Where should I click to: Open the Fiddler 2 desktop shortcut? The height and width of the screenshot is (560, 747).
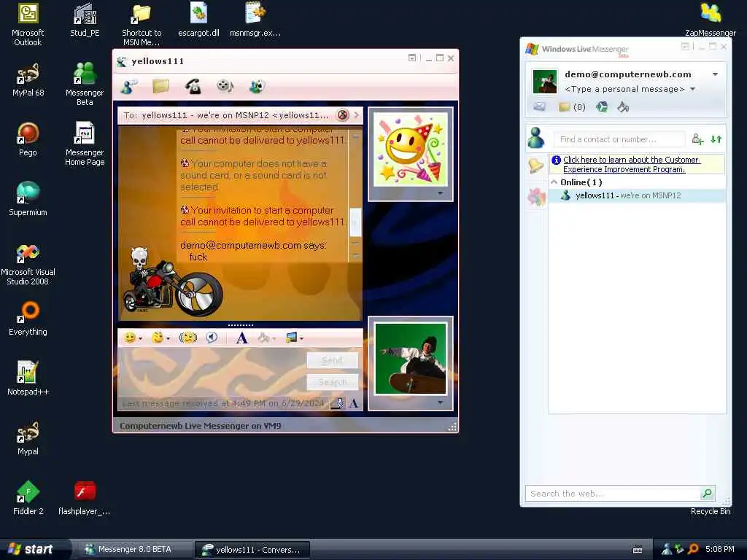click(28, 497)
